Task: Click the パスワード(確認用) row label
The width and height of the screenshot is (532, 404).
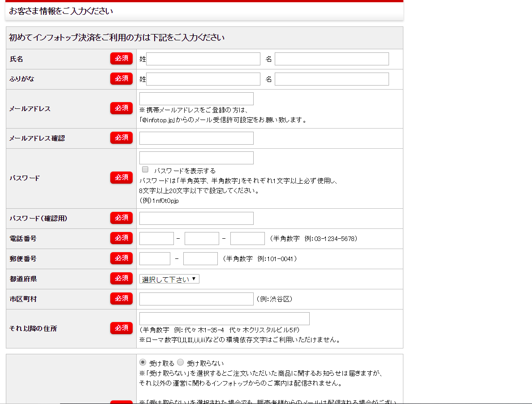Action: (39, 218)
